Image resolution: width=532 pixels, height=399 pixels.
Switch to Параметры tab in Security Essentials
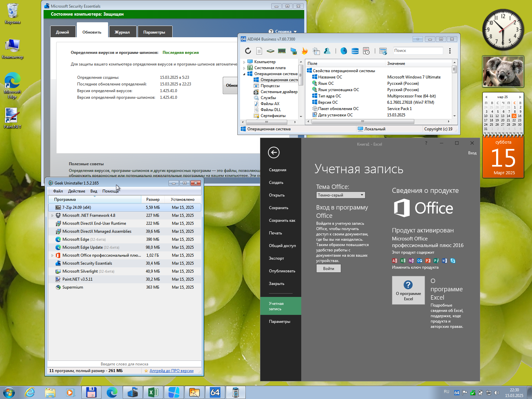[x=154, y=32]
